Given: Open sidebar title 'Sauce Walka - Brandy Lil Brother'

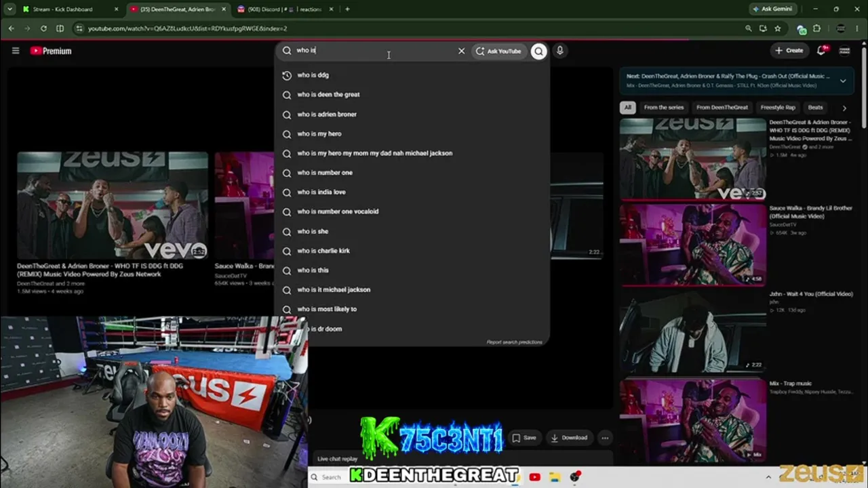Looking at the screenshot, I should (x=810, y=212).
